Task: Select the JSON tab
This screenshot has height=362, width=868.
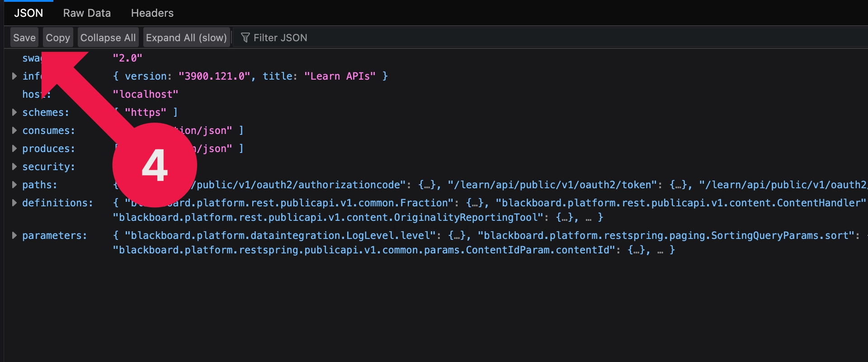Action: 28,13
